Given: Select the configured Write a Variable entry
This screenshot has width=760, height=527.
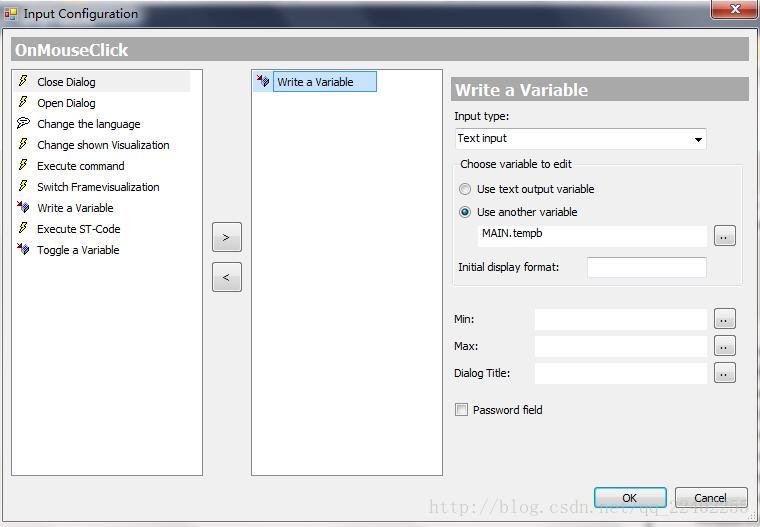Looking at the screenshot, I should coord(325,81).
